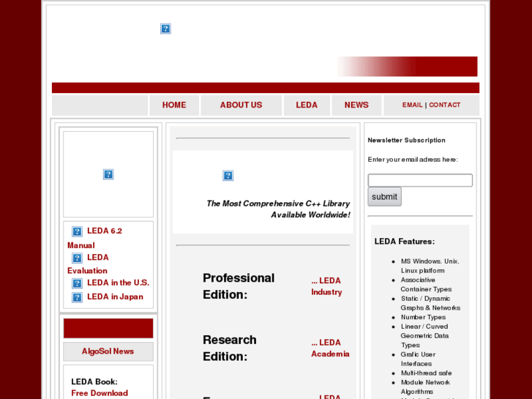The height and width of the screenshot is (399, 532).
Task: Click the Static / Dynamic Graphs & Networks item
Action: tap(430, 303)
